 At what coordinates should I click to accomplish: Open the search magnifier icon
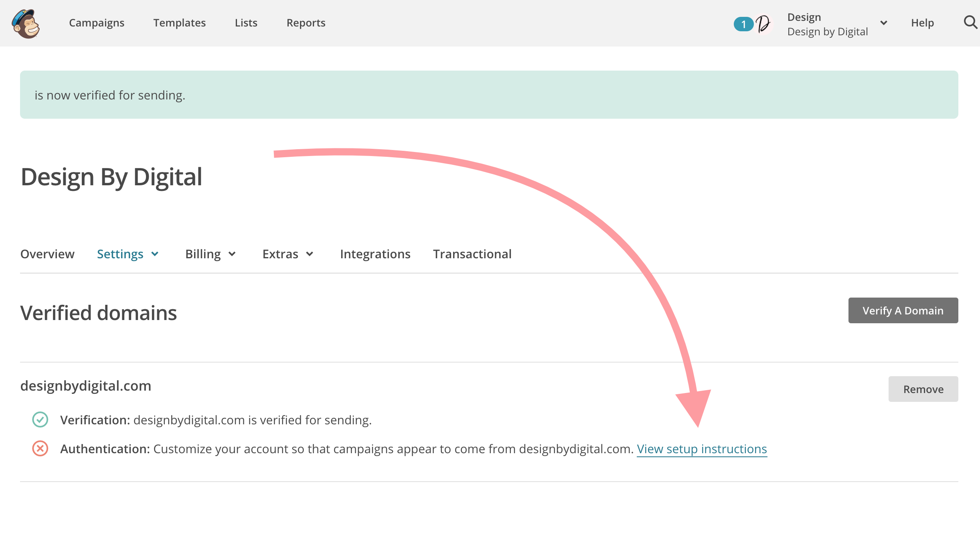pyautogui.click(x=970, y=22)
